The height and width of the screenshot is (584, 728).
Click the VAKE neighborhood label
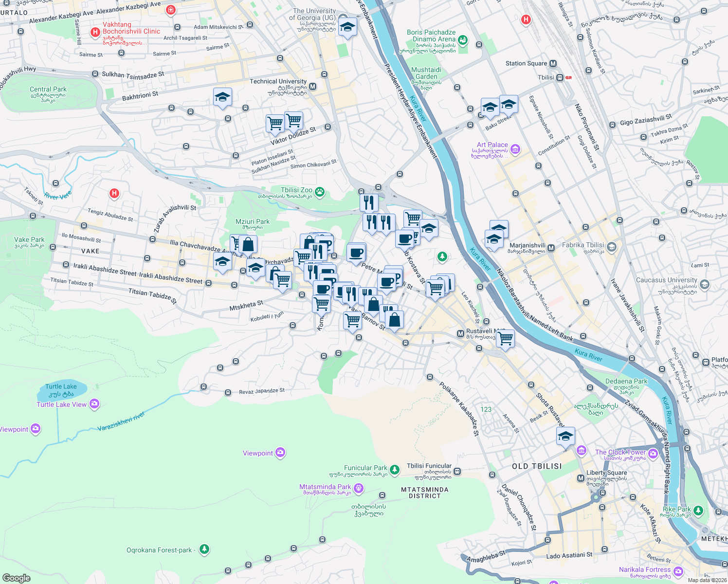91,251
